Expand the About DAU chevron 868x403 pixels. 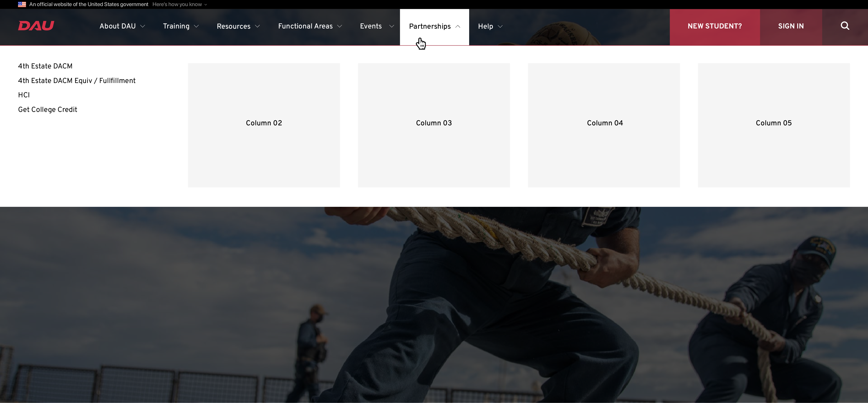tap(143, 26)
